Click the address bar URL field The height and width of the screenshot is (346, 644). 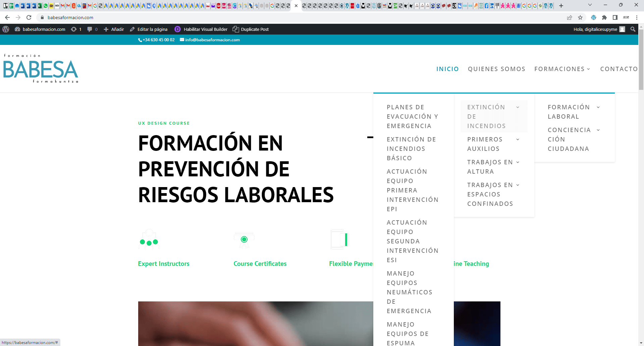(x=302, y=17)
